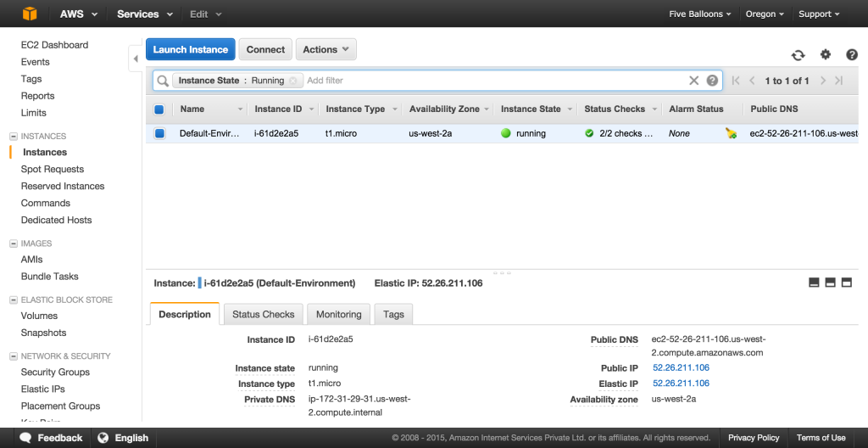Click the status checks green checkmark icon

[x=590, y=133]
